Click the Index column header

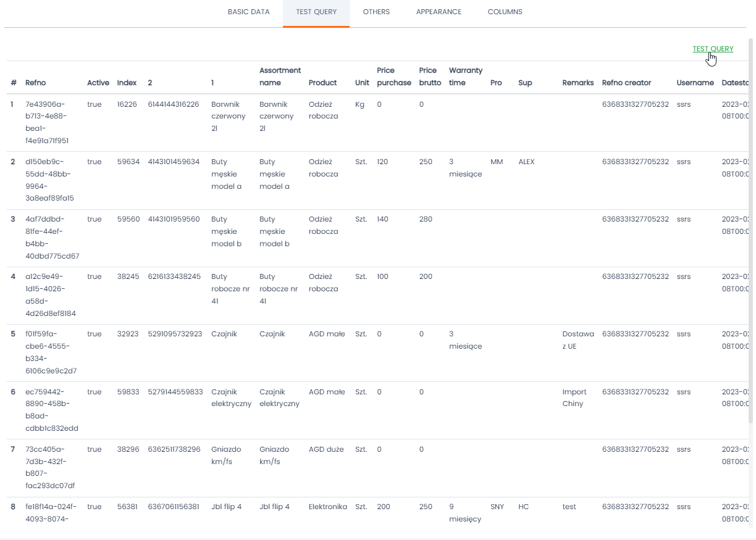[x=127, y=83]
